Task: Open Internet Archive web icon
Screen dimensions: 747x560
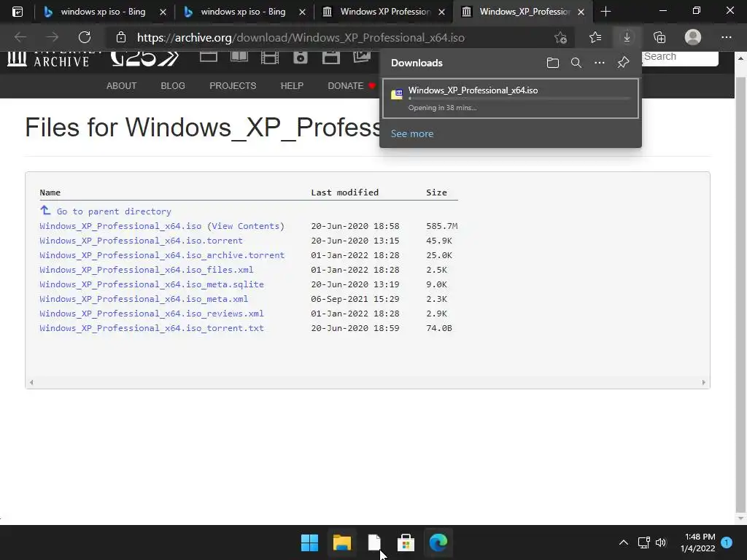Action: [x=209, y=57]
